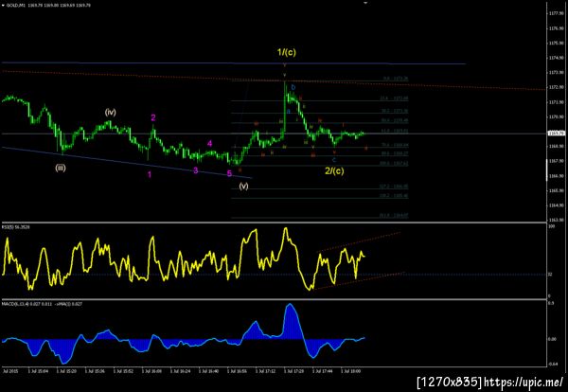Select the magenta 4 wave label

tap(210, 144)
